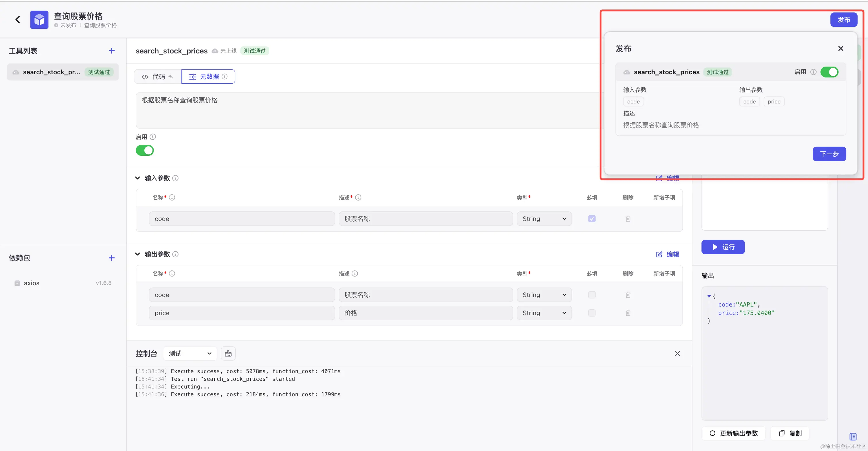Click info icon beside 输入参数 heading
This screenshot has height=451, width=868.
click(175, 178)
